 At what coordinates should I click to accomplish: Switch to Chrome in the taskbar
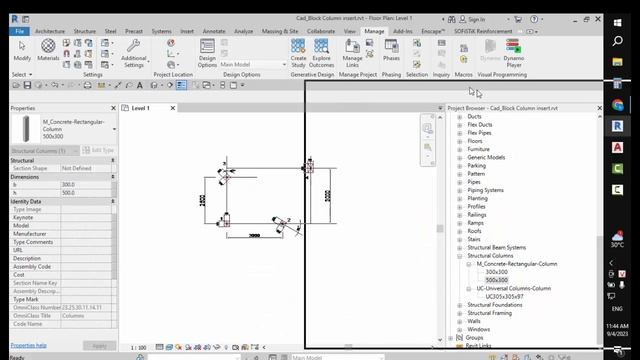tap(618, 105)
